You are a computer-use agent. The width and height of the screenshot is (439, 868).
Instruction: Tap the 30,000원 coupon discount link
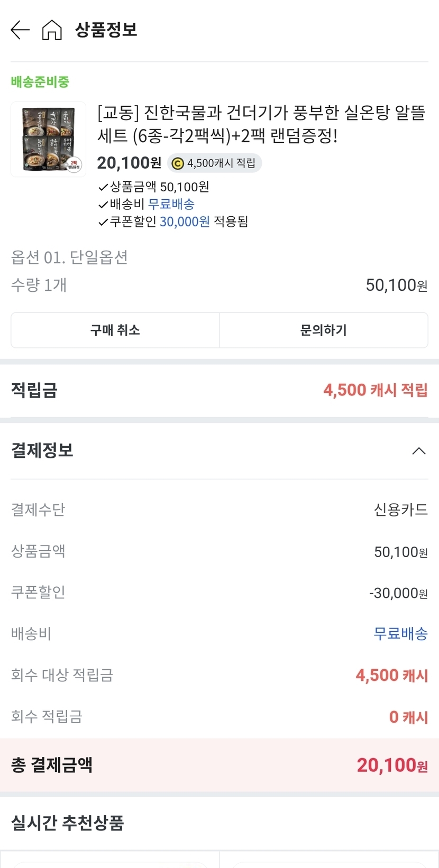coord(185,221)
